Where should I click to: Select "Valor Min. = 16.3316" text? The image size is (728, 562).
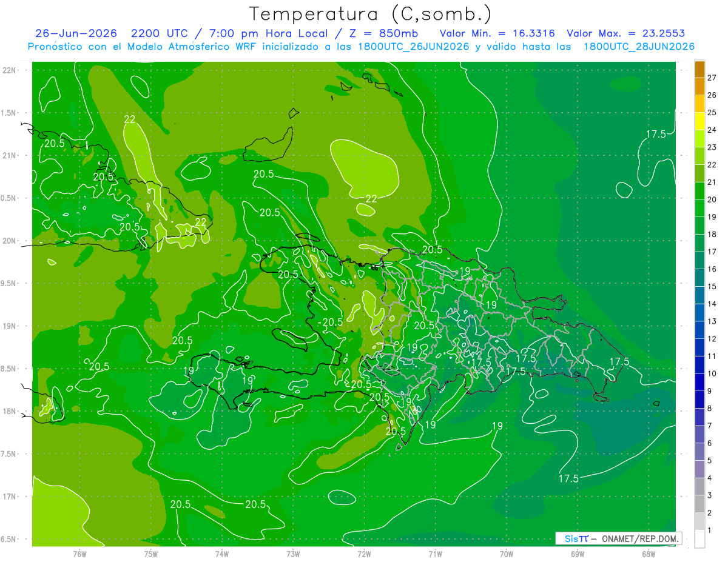[x=497, y=33]
